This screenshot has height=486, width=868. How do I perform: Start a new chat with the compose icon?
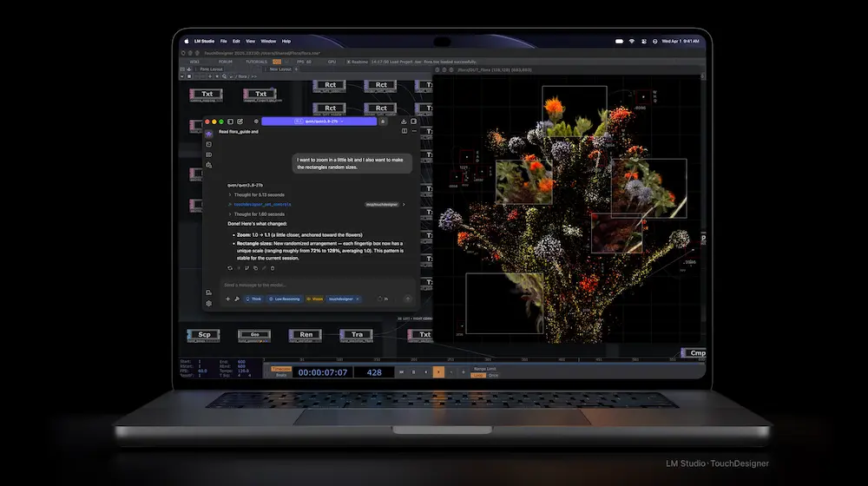pyautogui.click(x=240, y=121)
